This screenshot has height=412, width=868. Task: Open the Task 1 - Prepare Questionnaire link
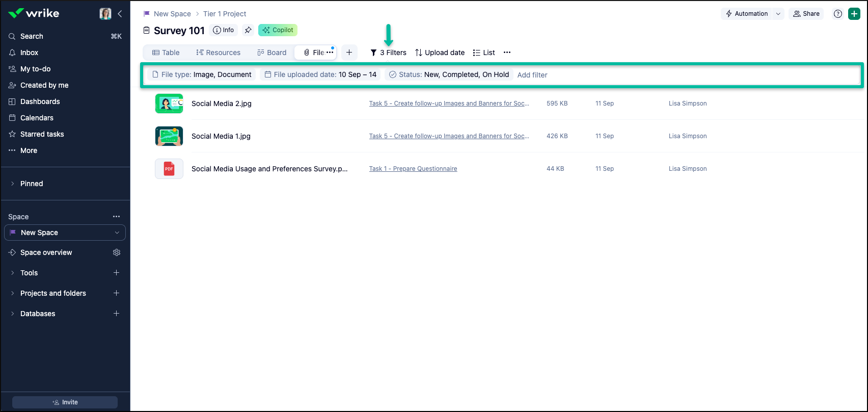click(413, 169)
